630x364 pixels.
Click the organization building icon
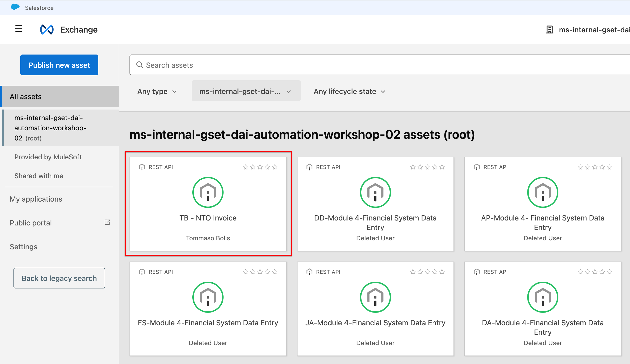tap(549, 30)
